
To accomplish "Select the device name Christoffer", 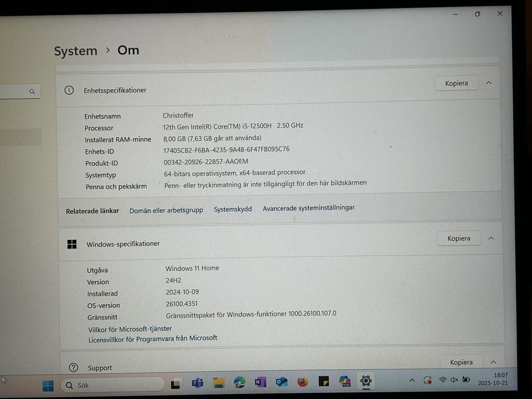I will [x=178, y=115].
